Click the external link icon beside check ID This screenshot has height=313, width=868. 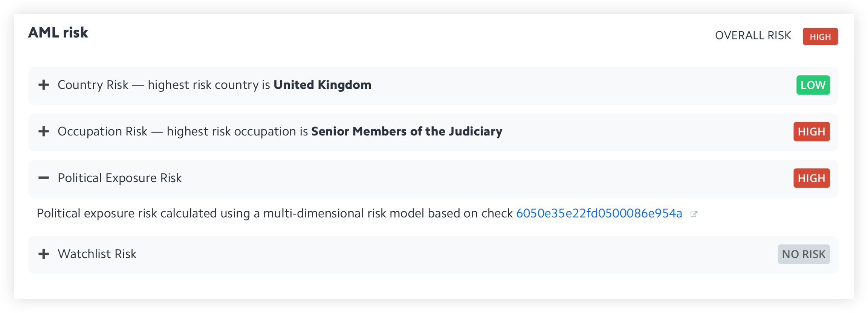tap(694, 214)
